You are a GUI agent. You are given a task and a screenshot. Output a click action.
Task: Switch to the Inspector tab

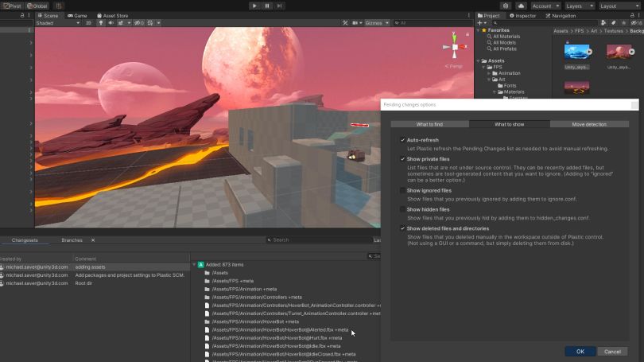pos(525,15)
